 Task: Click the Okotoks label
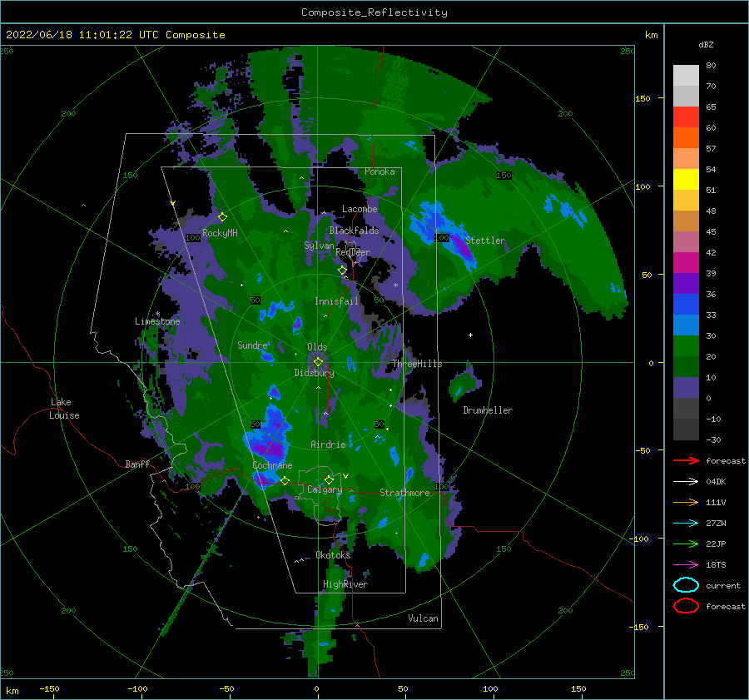[333, 555]
